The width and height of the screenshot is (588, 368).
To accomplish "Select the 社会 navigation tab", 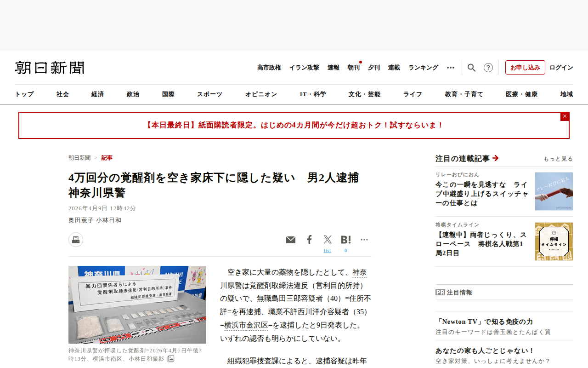I will [x=62, y=94].
